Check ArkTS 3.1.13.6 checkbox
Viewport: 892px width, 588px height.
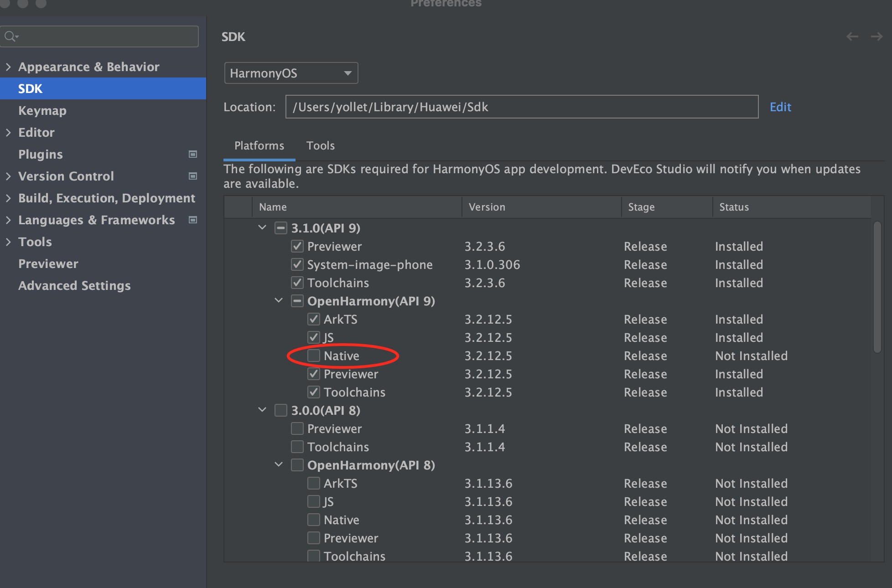314,483
